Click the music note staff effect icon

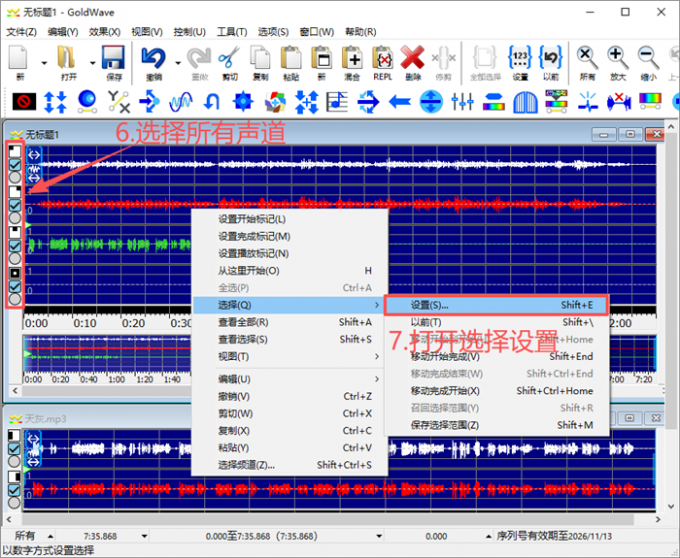point(337,102)
